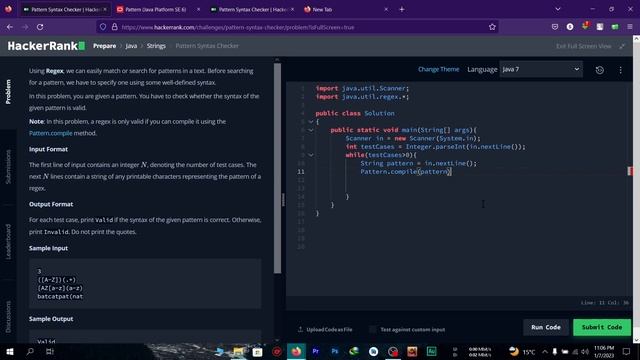This screenshot has height=360, width=640.
Task: Open the Windows notification center
Action: pyautogui.click(x=626, y=351)
